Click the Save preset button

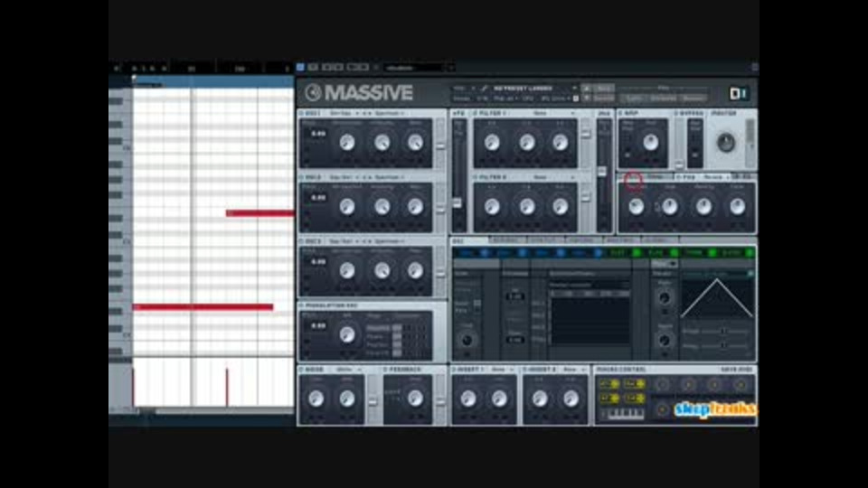pyautogui.click(x=603, y=88)
